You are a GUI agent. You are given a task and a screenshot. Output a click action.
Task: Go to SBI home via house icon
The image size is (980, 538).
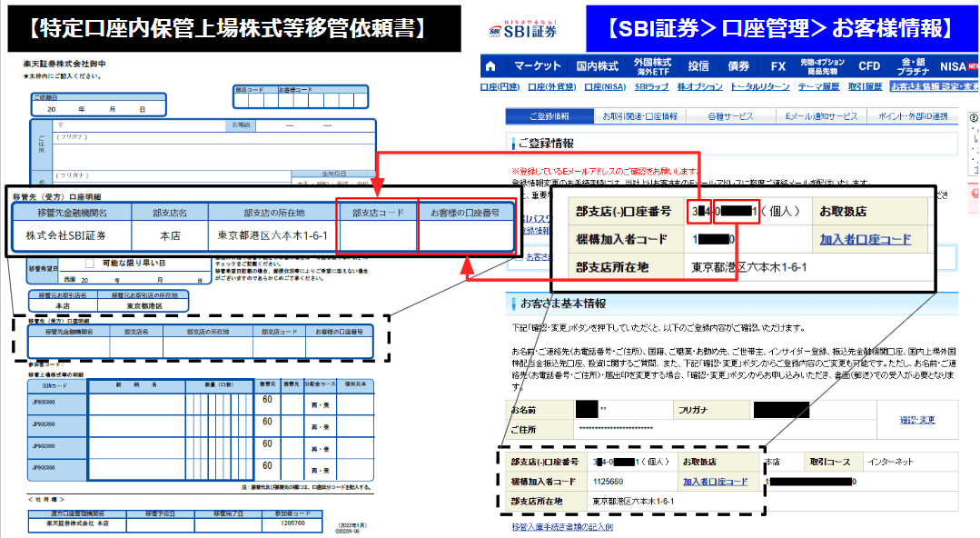(x=490, y=65)
